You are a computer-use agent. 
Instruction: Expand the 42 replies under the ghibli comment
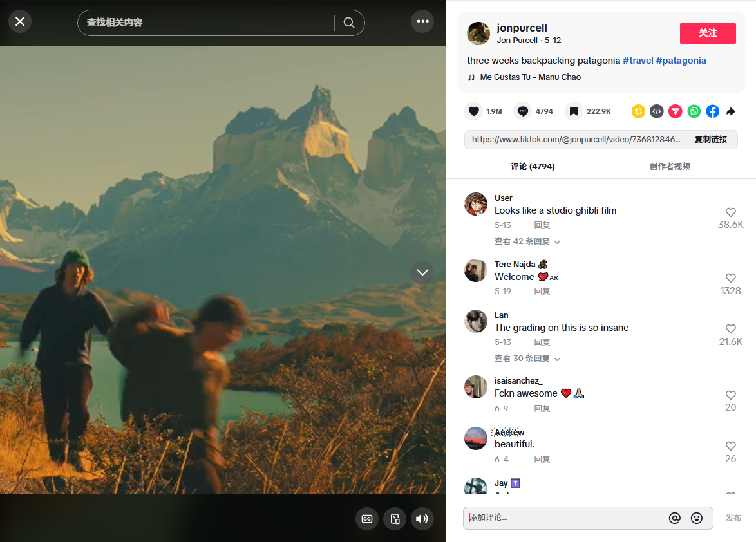pyautogui.click(x=527, y=241)
